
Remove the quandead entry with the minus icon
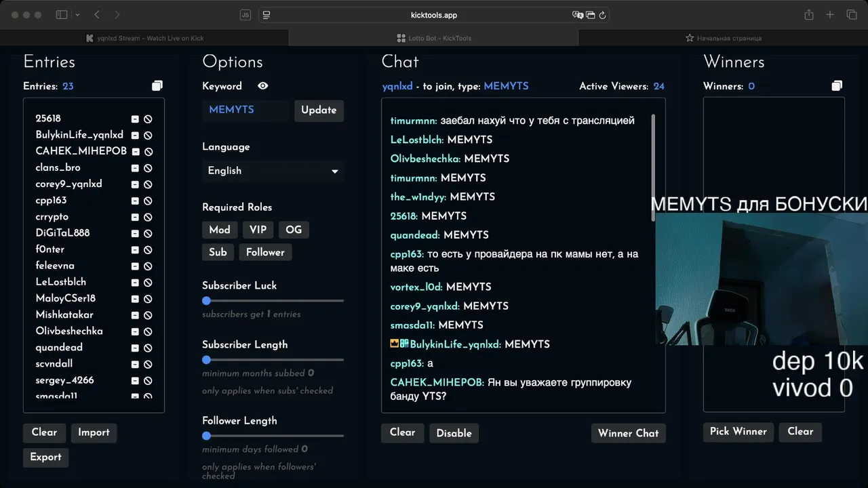[x=135, y=348]
